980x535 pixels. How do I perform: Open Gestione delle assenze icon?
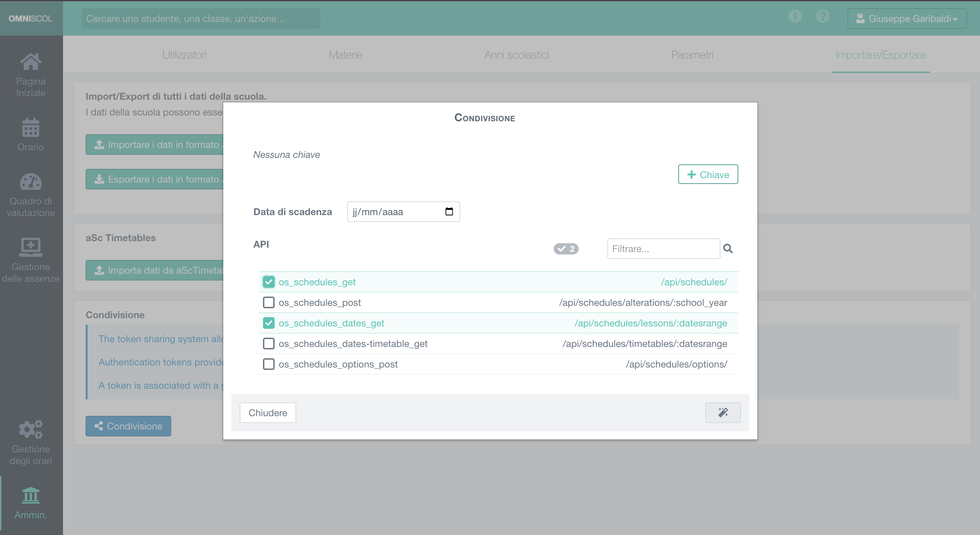[30, 247]
